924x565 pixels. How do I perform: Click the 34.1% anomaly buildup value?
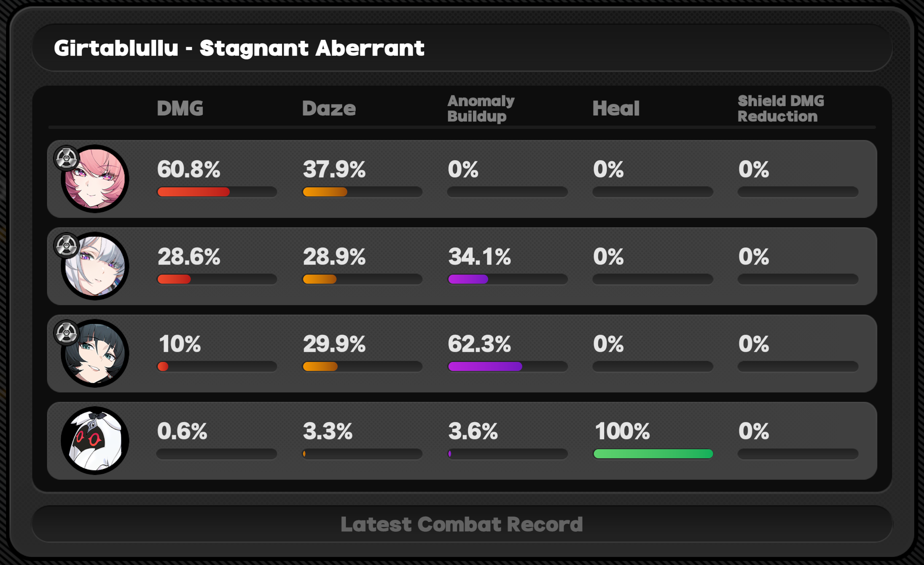point(479,257)
